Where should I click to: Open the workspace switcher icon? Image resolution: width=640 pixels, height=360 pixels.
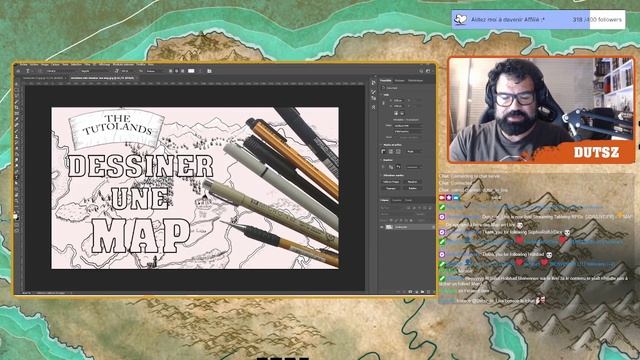point(428,71)
